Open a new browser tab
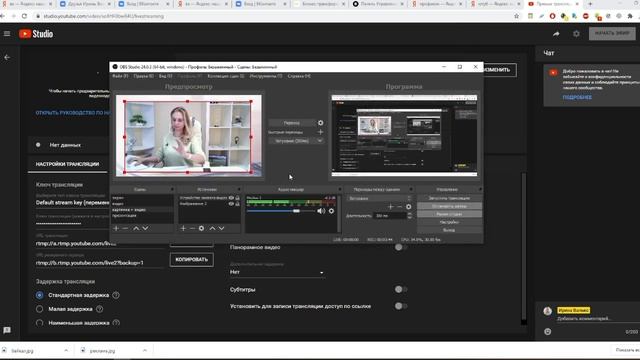The width and height of the screenshot is (640, 360). point(590,4)
